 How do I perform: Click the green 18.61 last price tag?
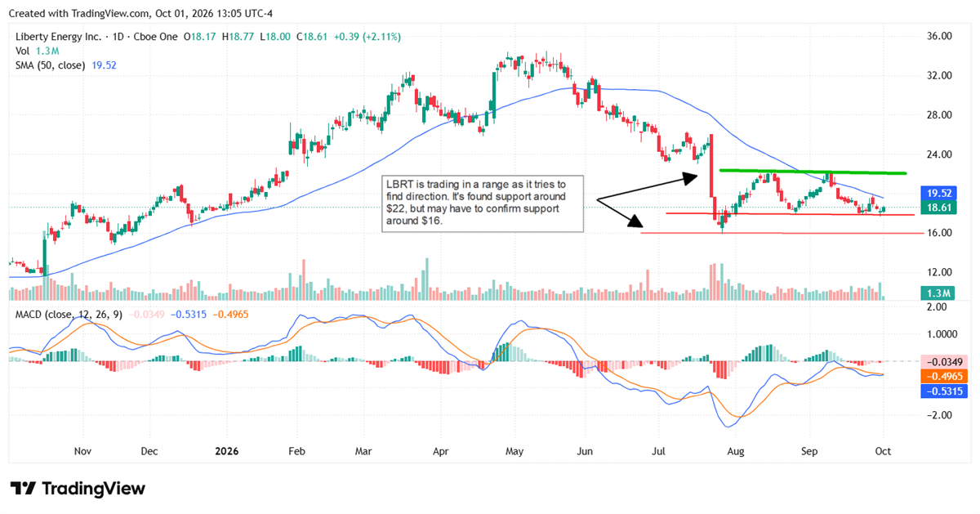[x=938, y=208]
